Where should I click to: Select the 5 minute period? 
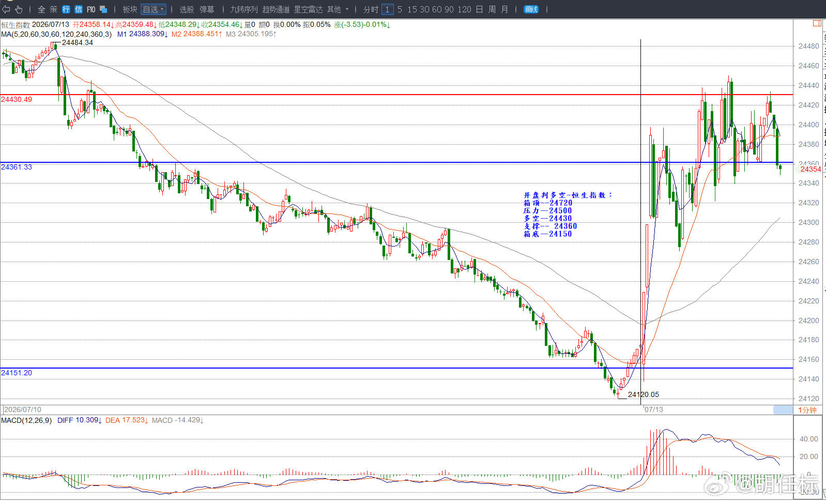[400, 9]
